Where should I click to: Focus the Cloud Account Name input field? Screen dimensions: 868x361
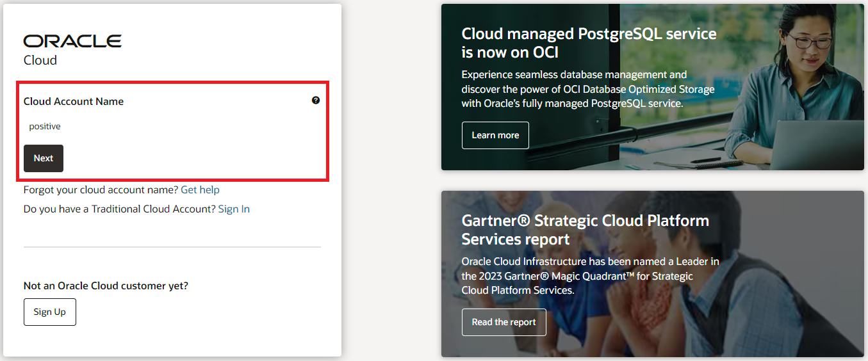tap(172, 126)
